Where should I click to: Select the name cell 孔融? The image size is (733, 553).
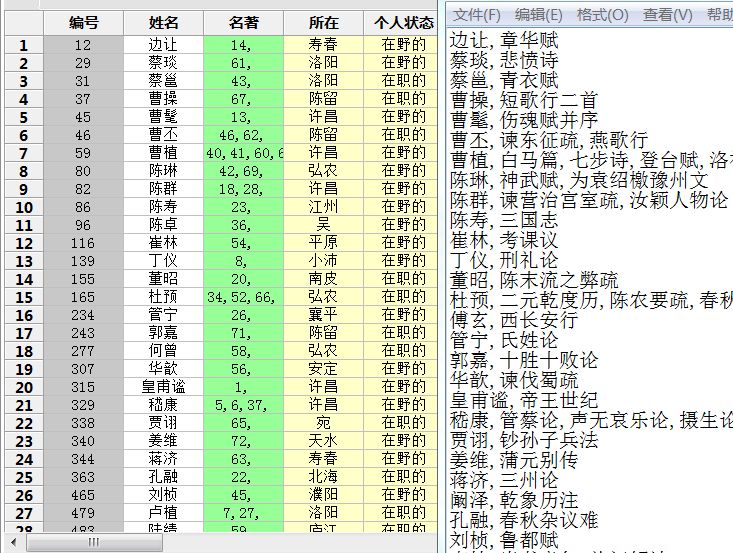coord(164,477)
